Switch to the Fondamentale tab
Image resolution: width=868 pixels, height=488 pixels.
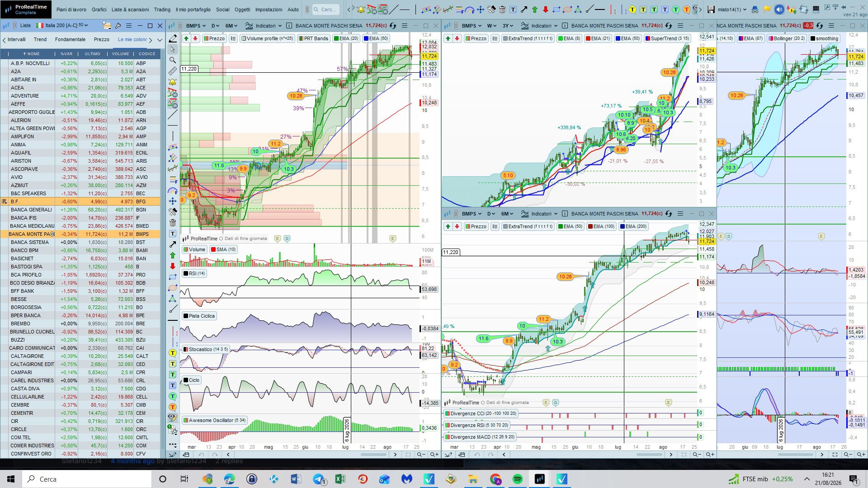[70, 40]
